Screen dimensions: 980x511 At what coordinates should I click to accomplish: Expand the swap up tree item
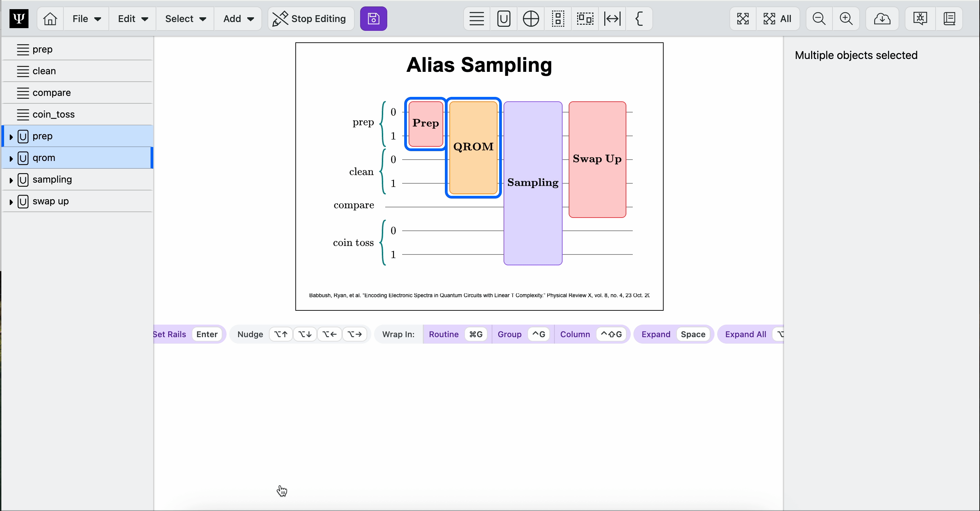coord(11,202)
